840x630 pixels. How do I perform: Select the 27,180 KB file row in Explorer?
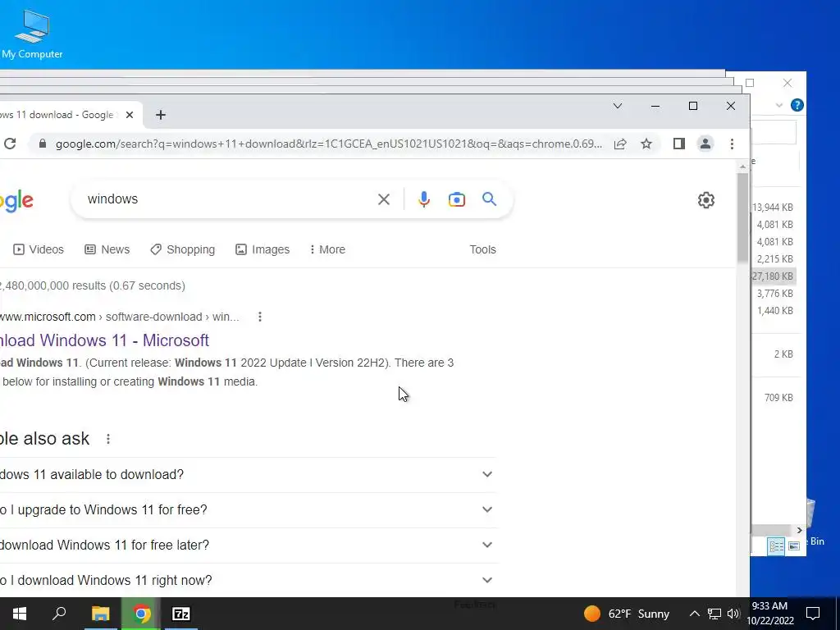[774, 276]
